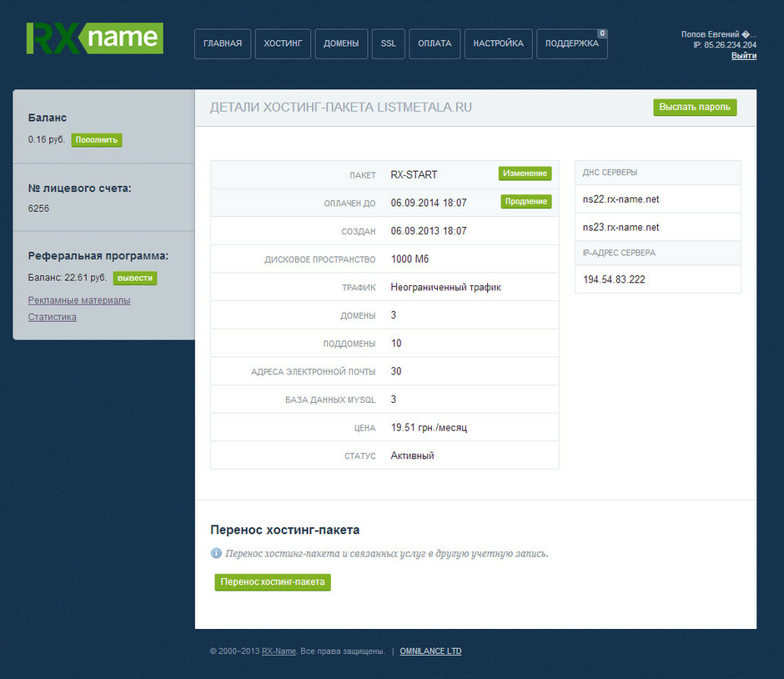Click the RX-name logo

click(94, 38)
